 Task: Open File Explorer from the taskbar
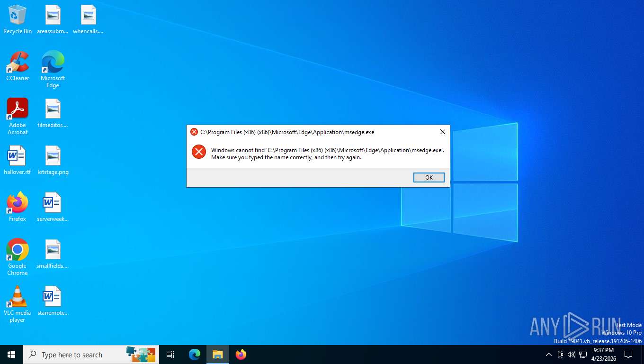(x=217, y=355)
